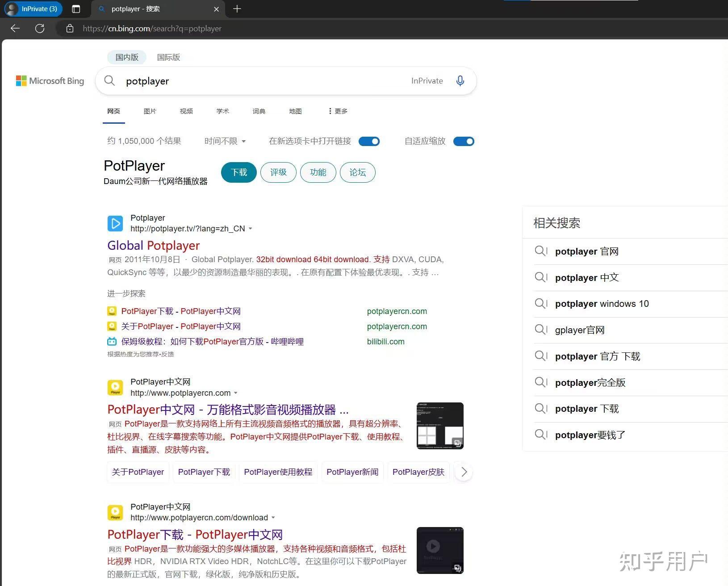Click the PotPlayer皮肤 sitelink chip
The width and height of the screenshot is (728, 586).
pyautogui.click(x=418, y=472)
